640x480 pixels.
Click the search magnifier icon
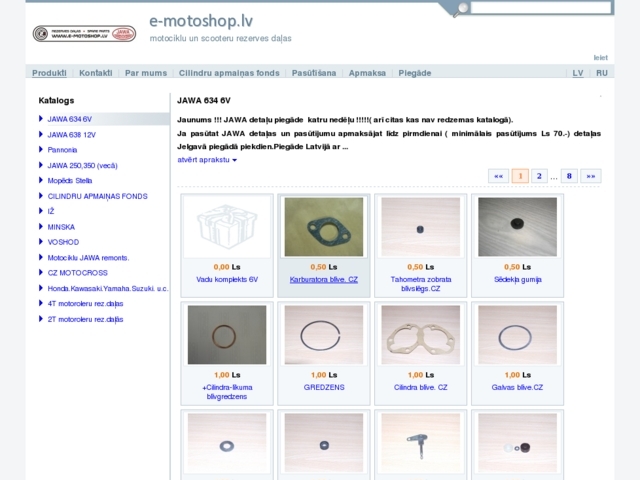point(461,8)
